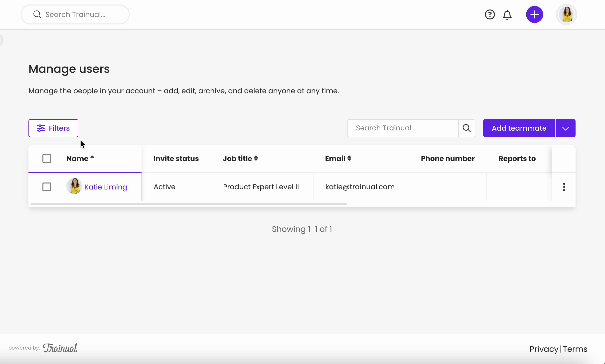Click the katie@trainual.com email cell
This screenshot has height=364, width=605.
point(361,187)
